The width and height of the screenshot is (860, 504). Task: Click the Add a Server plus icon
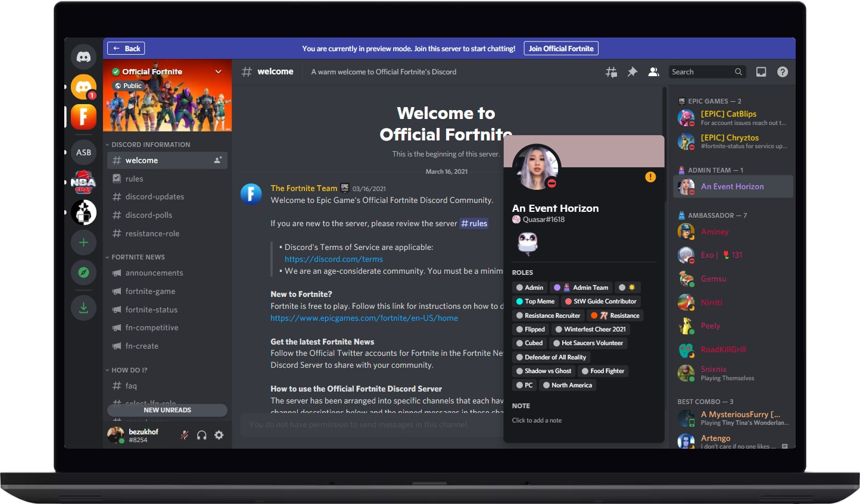click(x=83, y=242)
